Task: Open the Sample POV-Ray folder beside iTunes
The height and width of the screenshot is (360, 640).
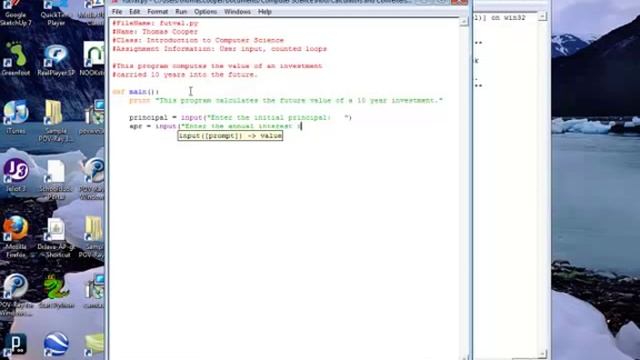Action: coord(56,121)
